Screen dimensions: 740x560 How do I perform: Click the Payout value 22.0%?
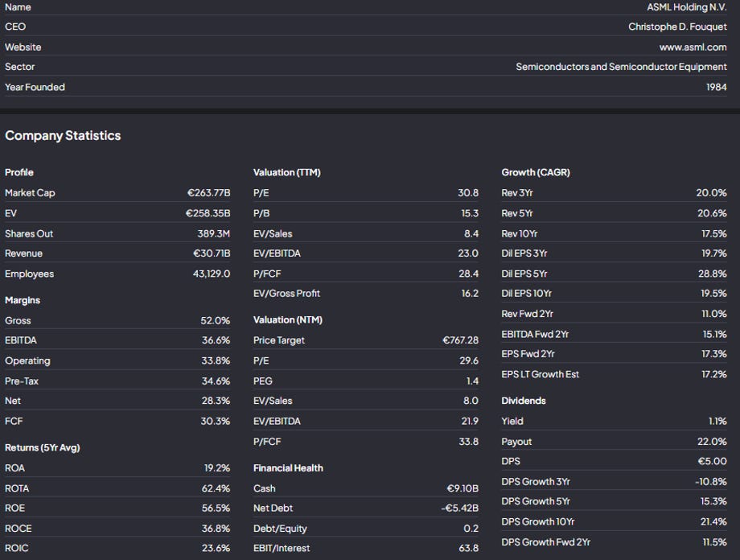coord(712,442)
